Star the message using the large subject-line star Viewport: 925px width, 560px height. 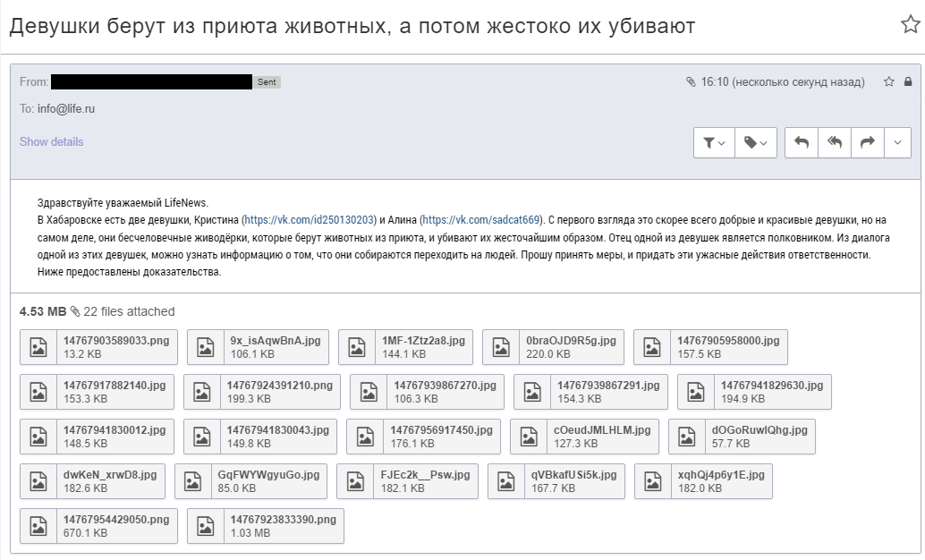(x=910, y=25)
